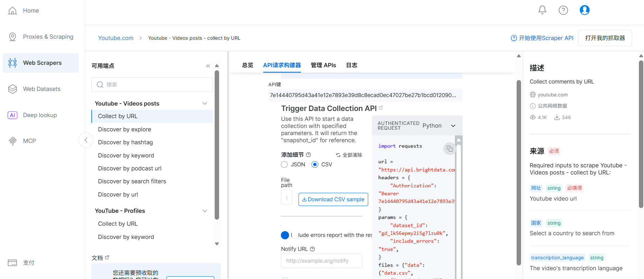Open the 文档 external link icon
Viewport: 644px width, 279px height.
tap(107, 258)
